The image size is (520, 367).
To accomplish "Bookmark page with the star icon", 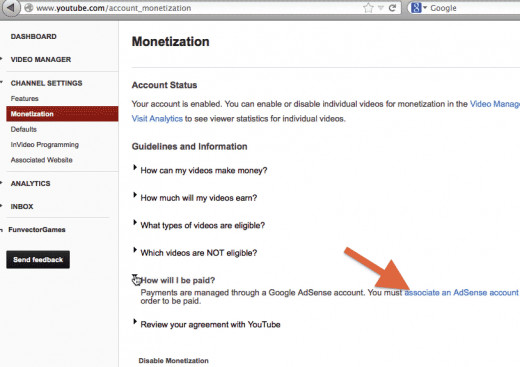I will (368, 8).
